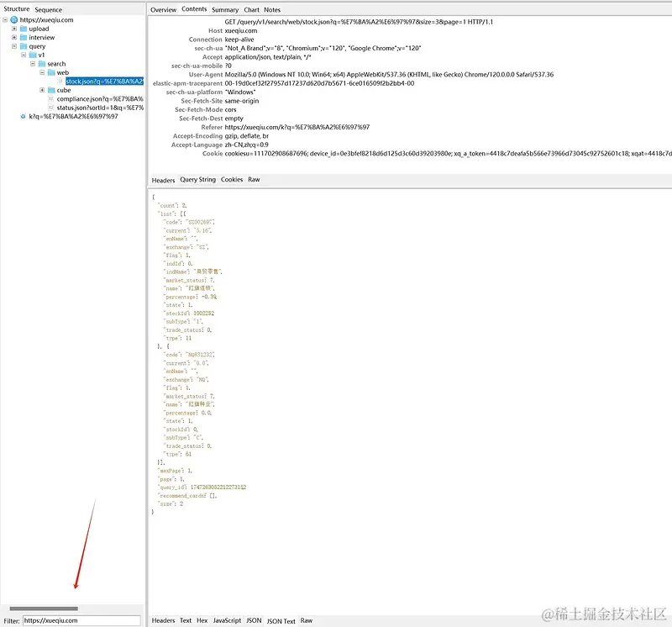This screenshot has height=627, width=672.
Task: Select the response JavaScript tab
Action: pos(227,620)
